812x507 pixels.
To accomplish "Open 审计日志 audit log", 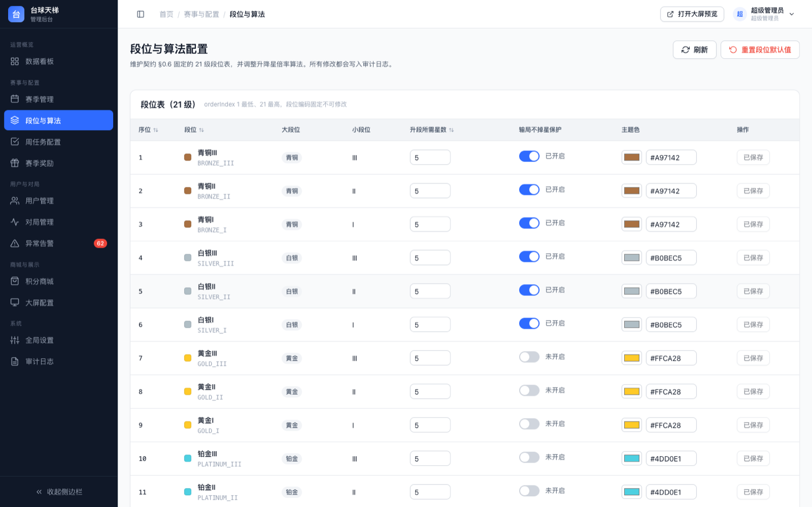I will [x=58, y=361].
